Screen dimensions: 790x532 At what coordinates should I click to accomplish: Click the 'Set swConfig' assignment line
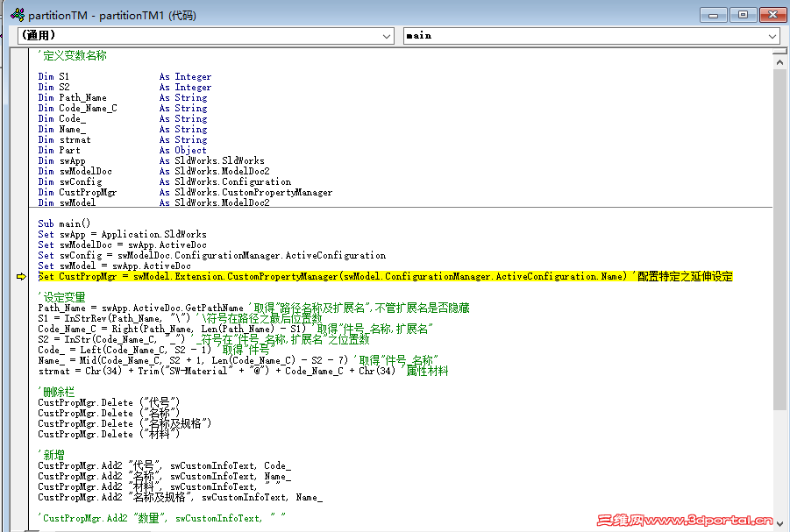click(x=211, y=255)
